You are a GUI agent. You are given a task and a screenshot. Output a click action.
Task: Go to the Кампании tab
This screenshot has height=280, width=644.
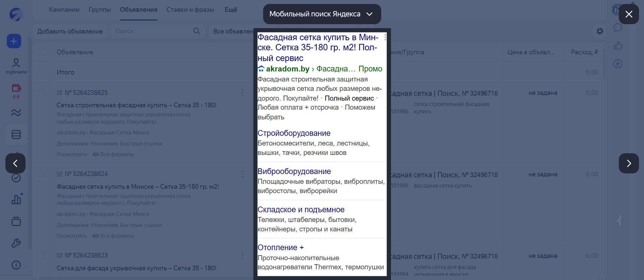(x=64, y=10)
